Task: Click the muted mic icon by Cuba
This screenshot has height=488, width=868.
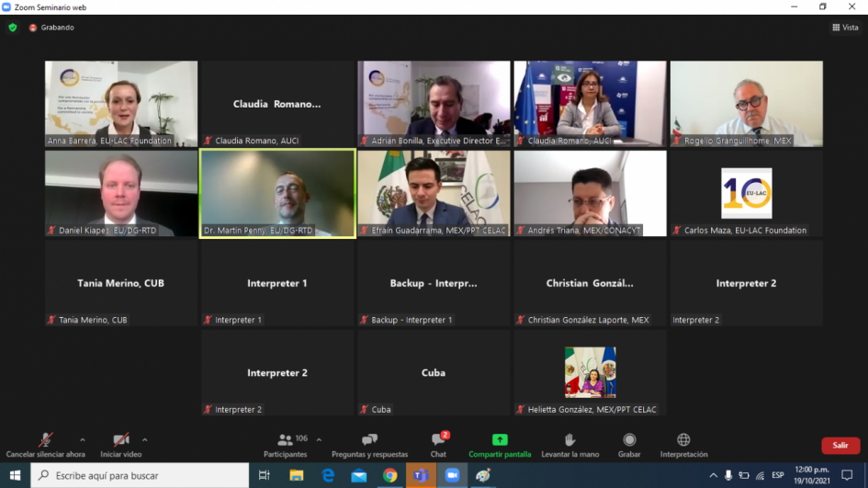Action: coord(364,410)
